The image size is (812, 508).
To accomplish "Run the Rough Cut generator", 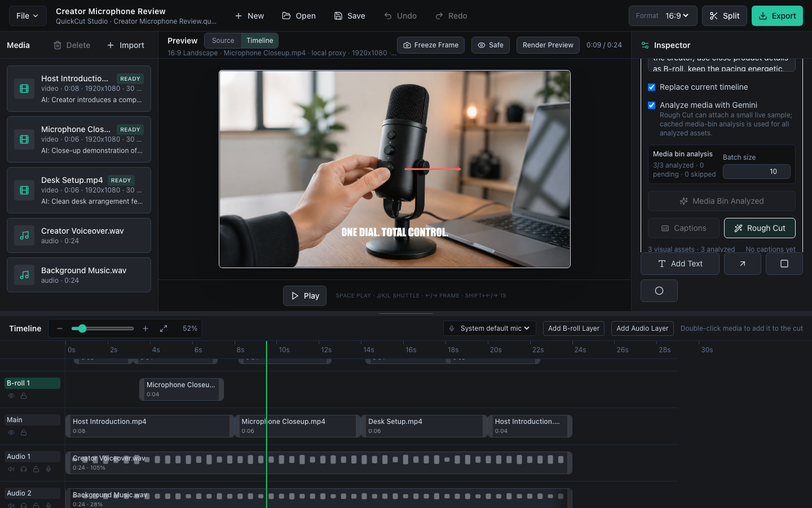I will tap(760, 228).
